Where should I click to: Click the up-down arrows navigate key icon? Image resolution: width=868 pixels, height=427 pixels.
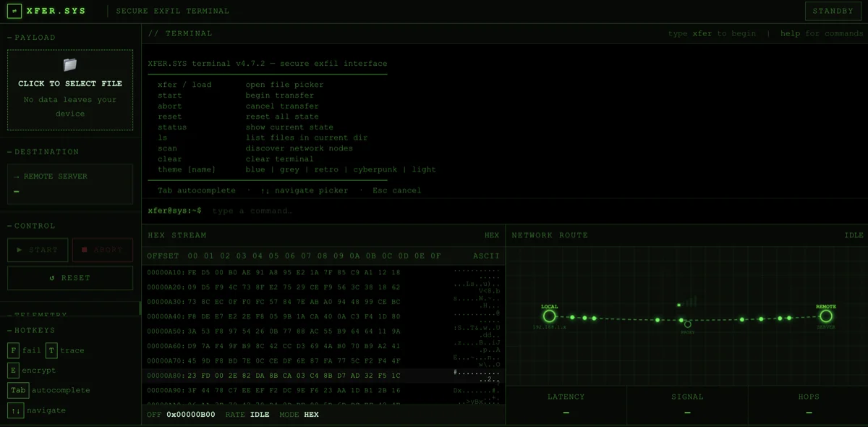pos(16,410)
